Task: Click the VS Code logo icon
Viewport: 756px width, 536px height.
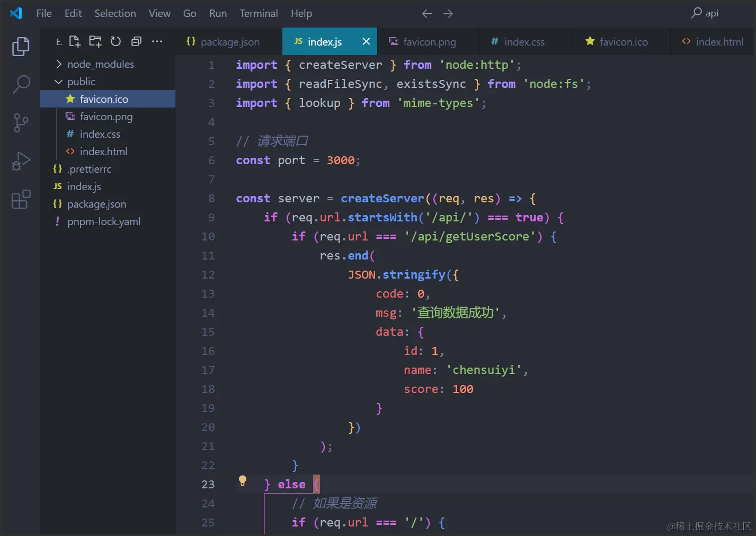Action: pyautogui.click(x=16, y=13)
